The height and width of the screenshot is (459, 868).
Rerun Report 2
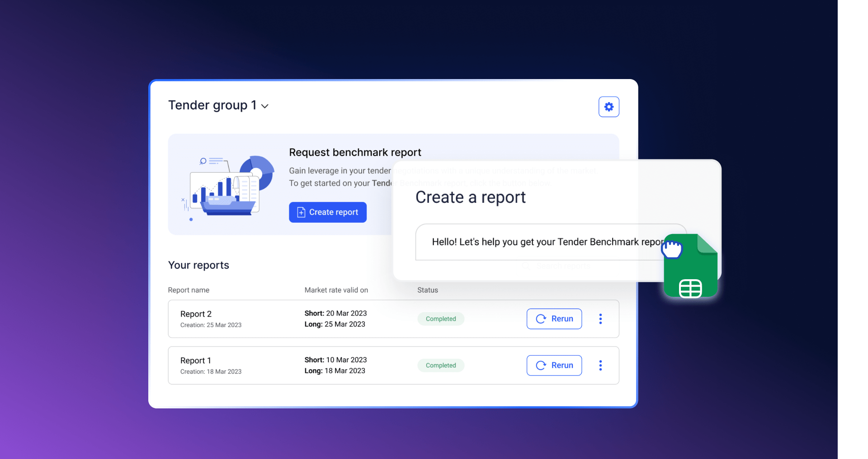tap(554, 319)
